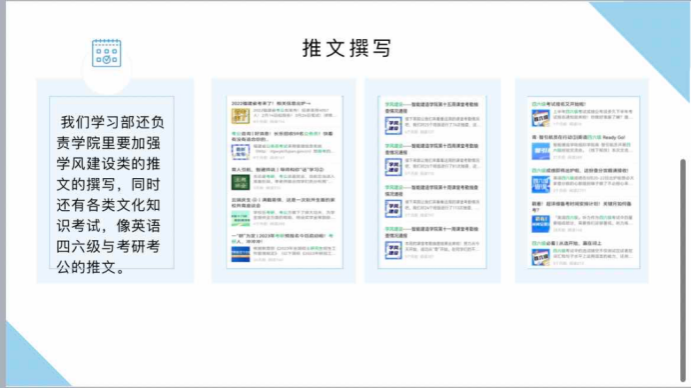This screenshot has width=692, height=389.
Task: Click the dark blue thumbnail of the last left-list article
Action: click(x=241, y=254)
